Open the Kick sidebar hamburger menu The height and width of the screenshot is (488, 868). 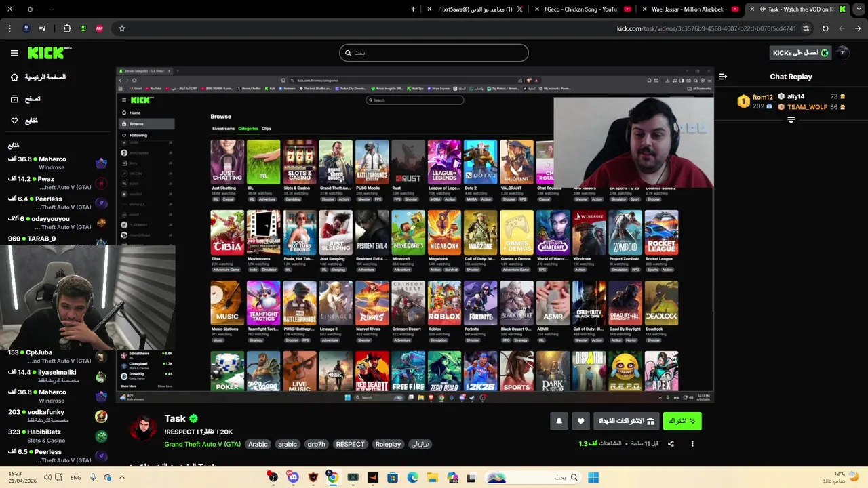click(x=14, y=53)
